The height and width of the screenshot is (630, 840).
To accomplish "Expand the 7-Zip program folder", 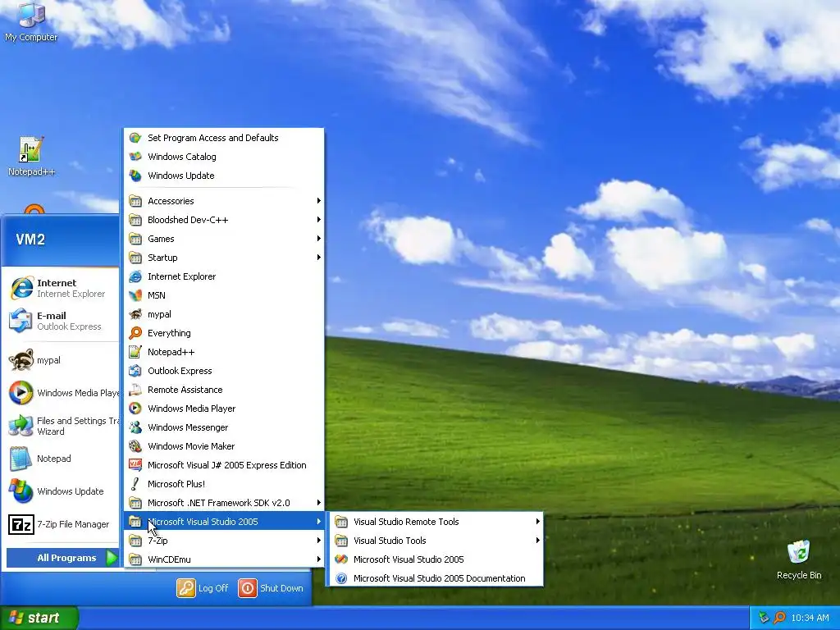I will pyautogui.click(x=224, y=541).
